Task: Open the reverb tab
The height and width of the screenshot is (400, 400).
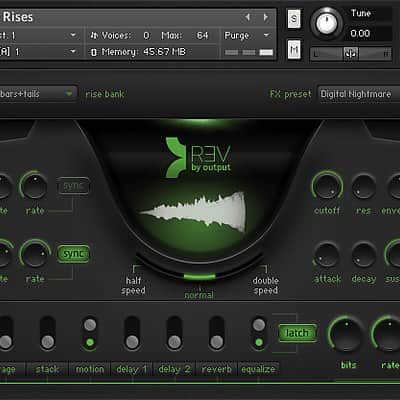Action: click(x=216, y=369)
